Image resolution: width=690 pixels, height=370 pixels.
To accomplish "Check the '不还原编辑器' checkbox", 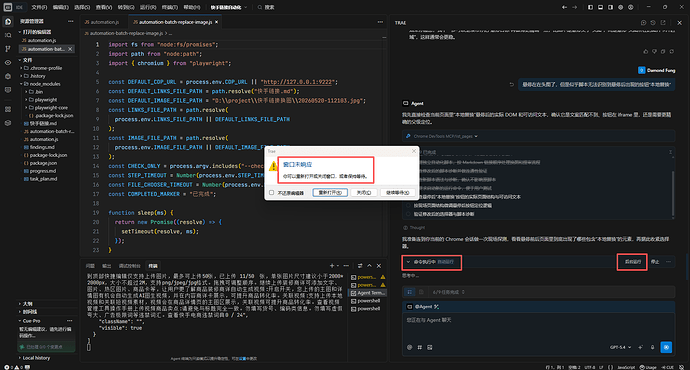I will (272, 193).
